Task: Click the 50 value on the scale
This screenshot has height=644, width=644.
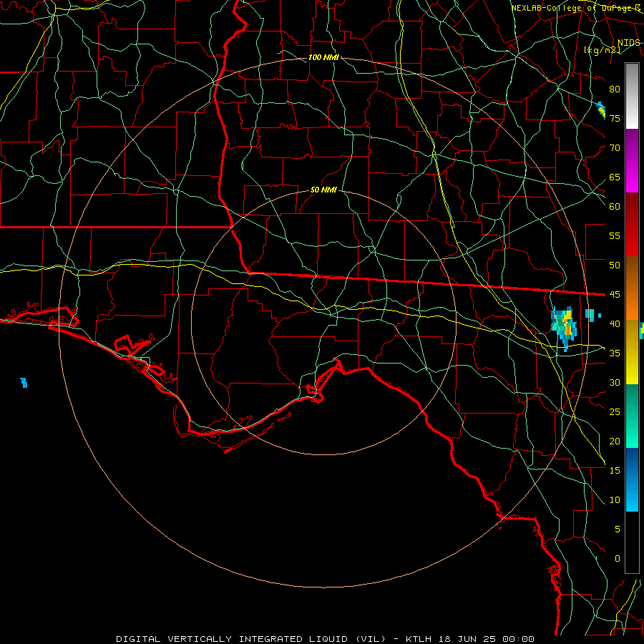Action: (x=615, y=265)
